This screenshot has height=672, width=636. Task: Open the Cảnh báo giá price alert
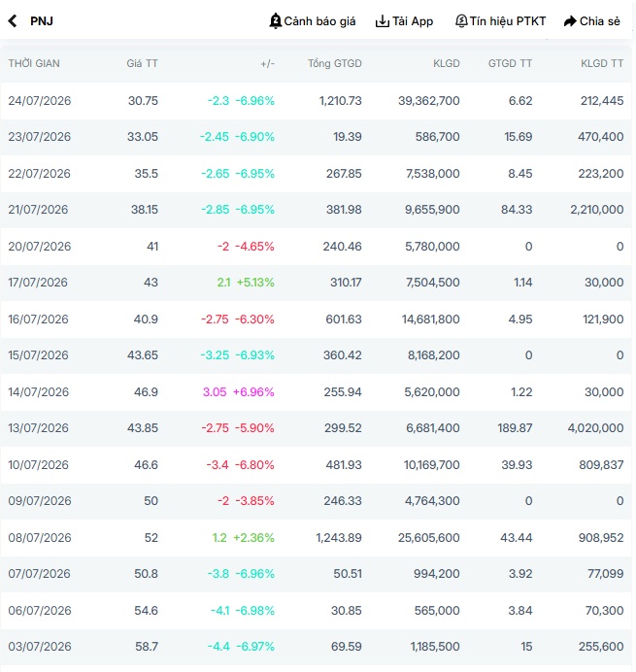tap(319, 21)
